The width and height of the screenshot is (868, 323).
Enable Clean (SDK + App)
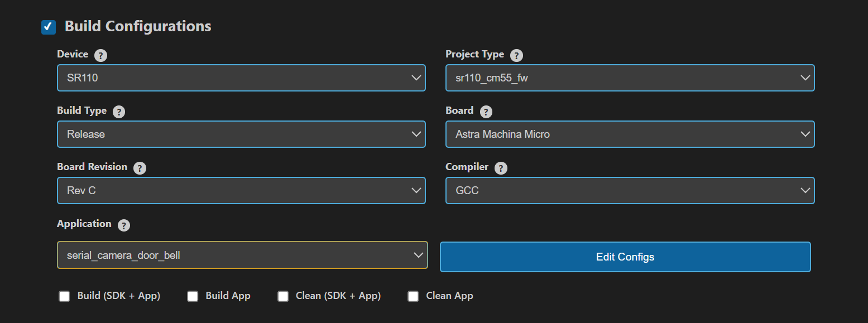point(283,296)
